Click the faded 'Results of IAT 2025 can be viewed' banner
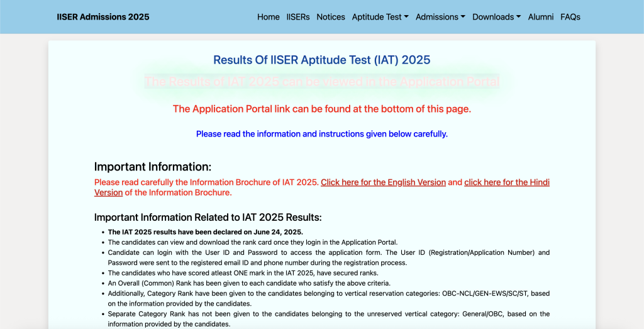The image size is (644, 329). coord(321,81)
